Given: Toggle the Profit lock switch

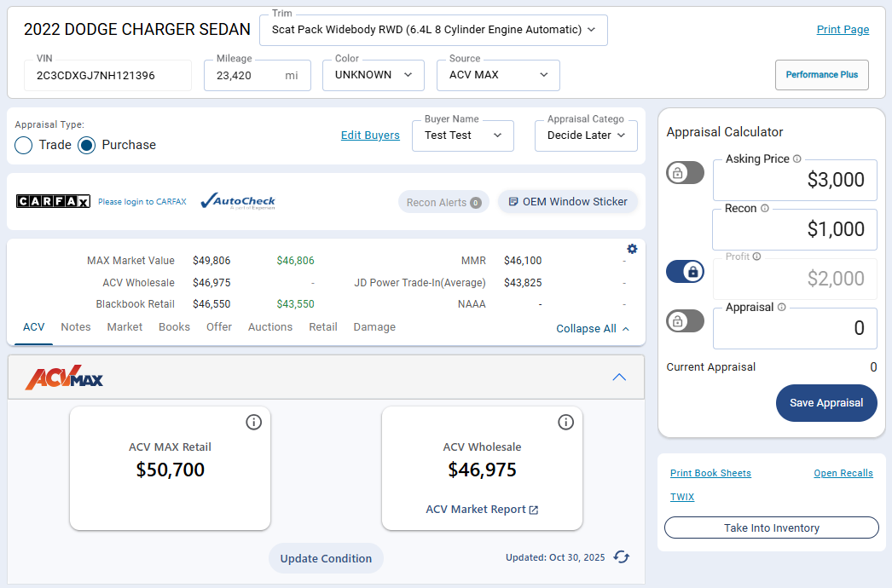Looking at the screenshot, I should (685, 272).
